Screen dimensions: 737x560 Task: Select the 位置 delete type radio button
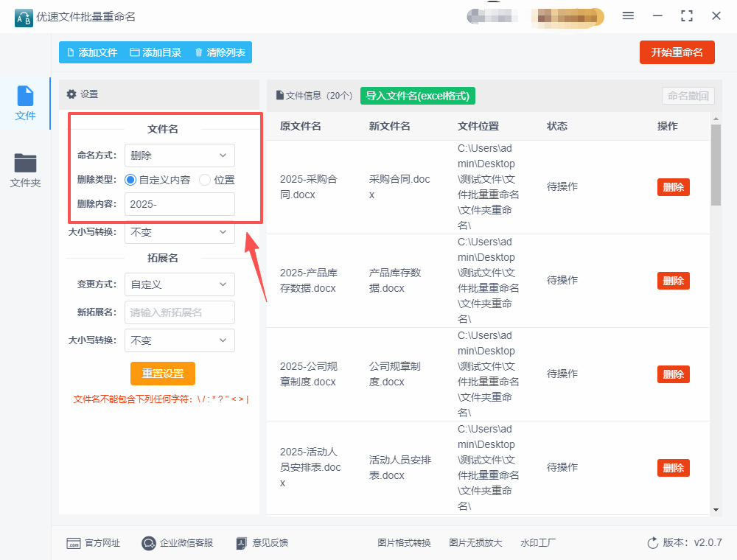click(205, 180)
